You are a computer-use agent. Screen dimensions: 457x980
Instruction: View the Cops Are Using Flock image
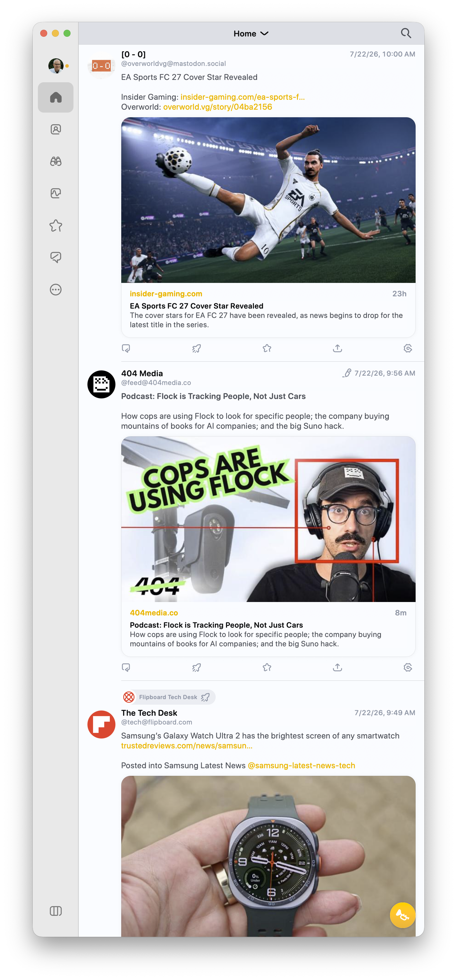268,519
